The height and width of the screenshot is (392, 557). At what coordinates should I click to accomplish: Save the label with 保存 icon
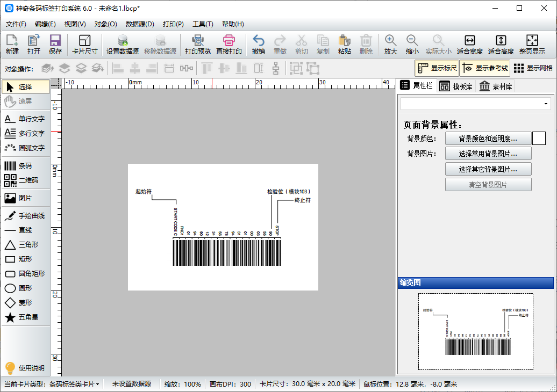click(x=55, y=45)
